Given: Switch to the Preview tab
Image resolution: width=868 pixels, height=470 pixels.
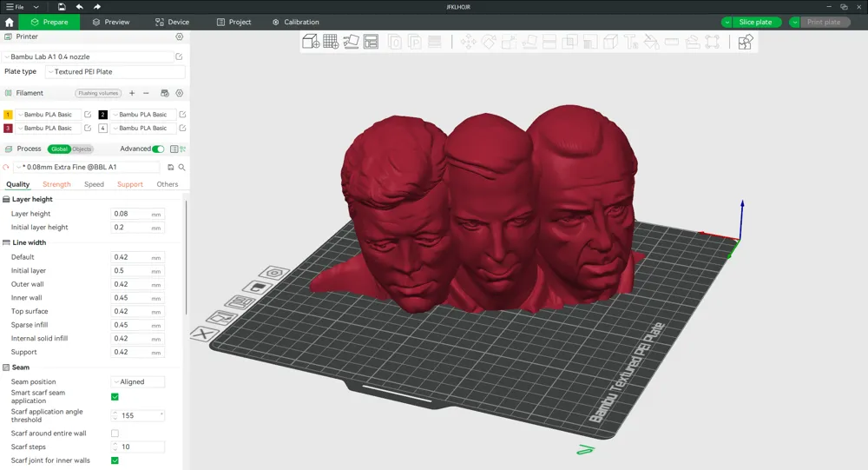Looking at the screenshot, I should [111, 23].
